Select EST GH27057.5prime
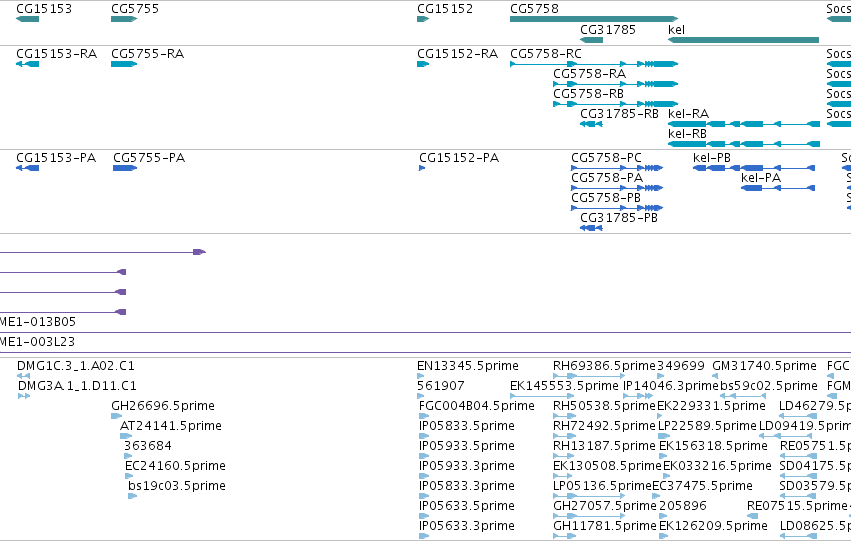This screenshot has width=851, height=541. pos(589,516)
